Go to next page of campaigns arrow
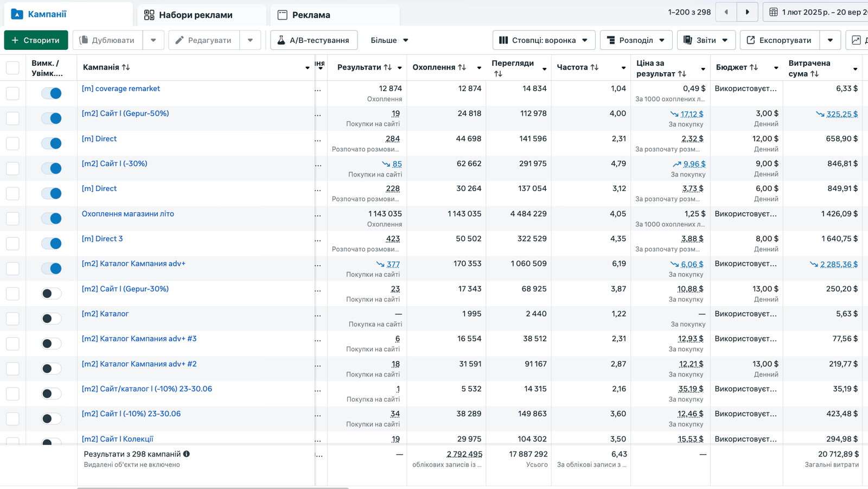 click(747, 12)
